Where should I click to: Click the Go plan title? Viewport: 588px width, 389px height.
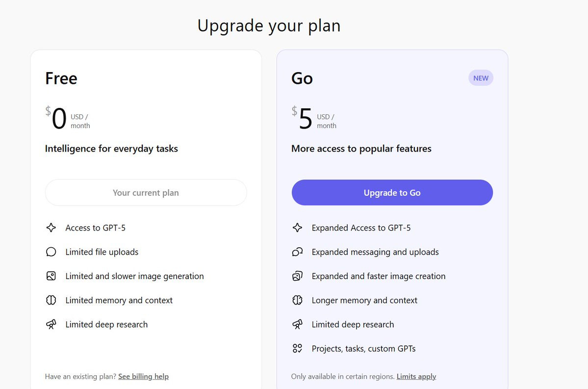click(x=302, y=78)
